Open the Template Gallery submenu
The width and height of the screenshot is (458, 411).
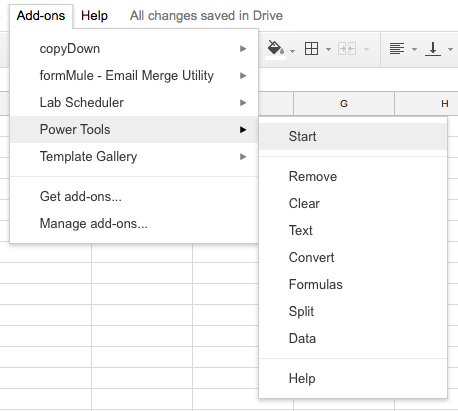pos(134,157)
